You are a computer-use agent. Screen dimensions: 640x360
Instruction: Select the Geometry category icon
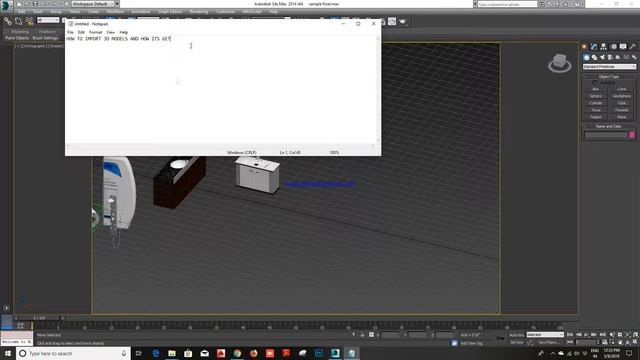pos(586,57)
